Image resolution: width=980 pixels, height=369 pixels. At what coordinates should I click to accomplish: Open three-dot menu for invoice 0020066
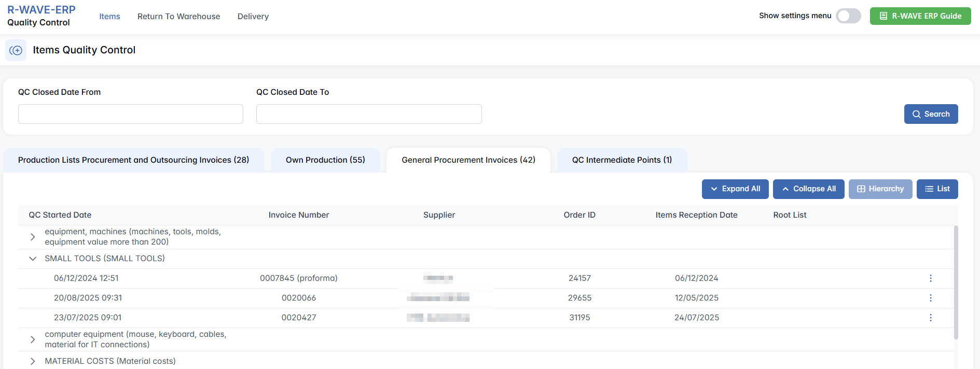click(x=930, y=298)
